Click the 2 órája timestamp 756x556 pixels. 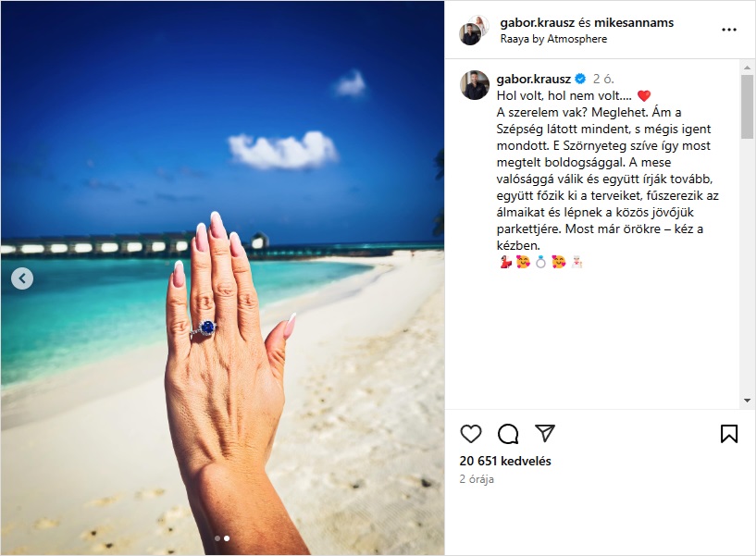[477, 479]
